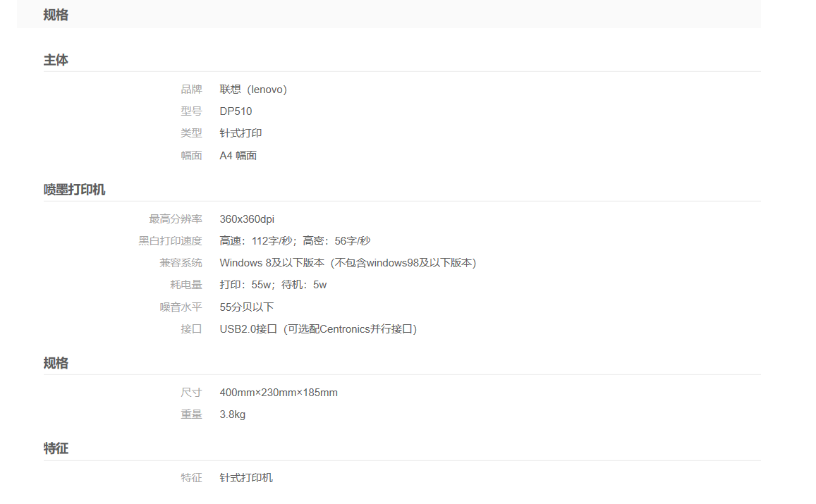Click the Windows 8 compatibility text

(348, 263)
